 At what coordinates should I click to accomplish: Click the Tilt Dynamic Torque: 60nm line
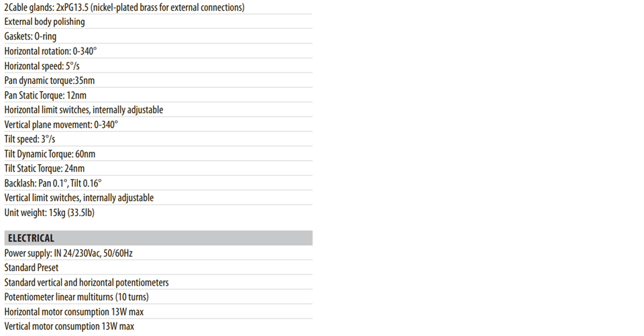49,154
